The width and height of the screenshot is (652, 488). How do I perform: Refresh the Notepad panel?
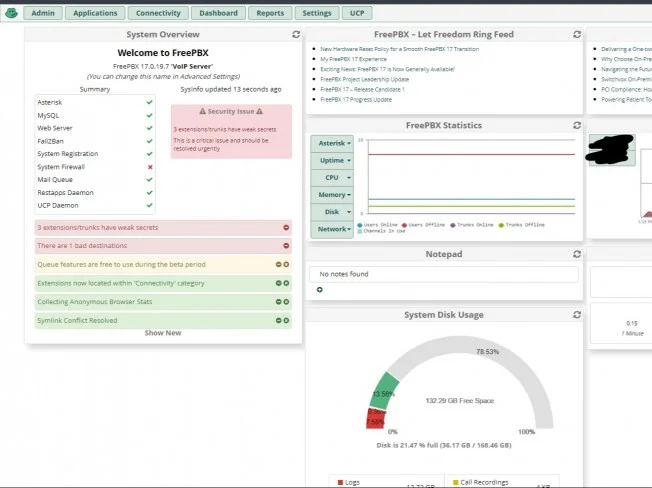(x=576, y=255)
